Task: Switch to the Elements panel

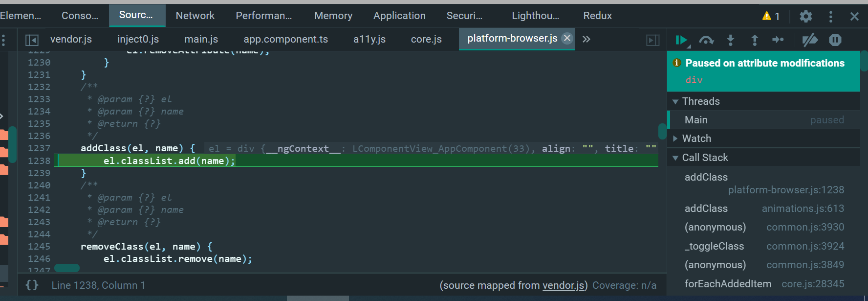Action: tap(21, 16)
